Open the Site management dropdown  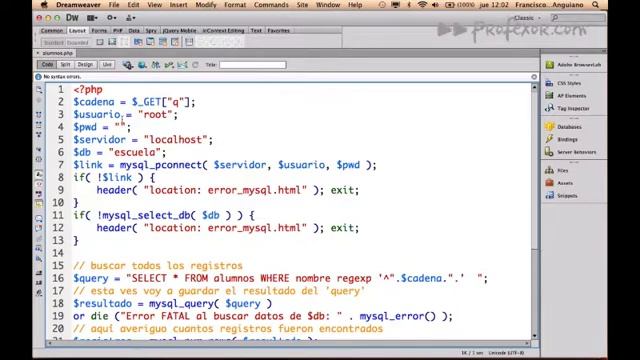pos(131,18)
